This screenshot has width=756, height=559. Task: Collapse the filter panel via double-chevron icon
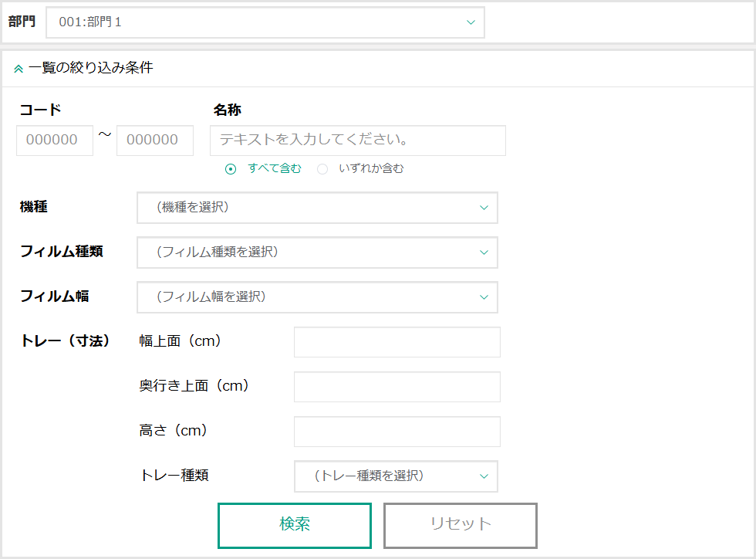[x=19, y=69]
